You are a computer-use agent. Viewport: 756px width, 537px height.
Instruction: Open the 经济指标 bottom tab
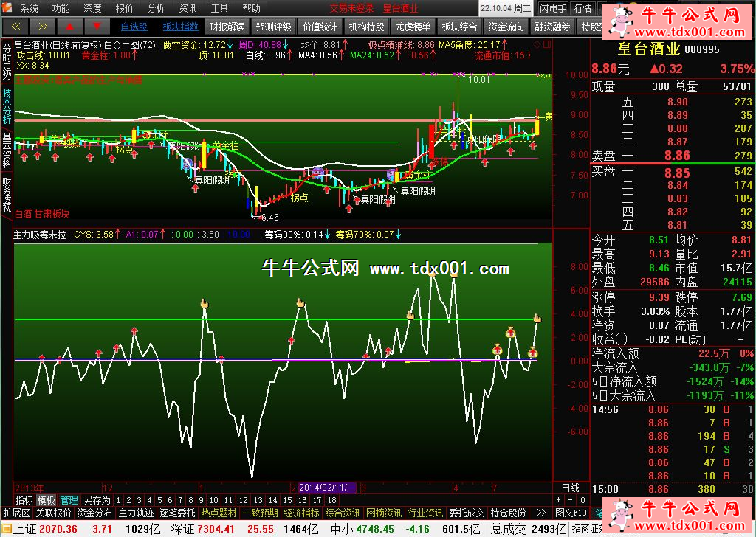coord(301,513)
